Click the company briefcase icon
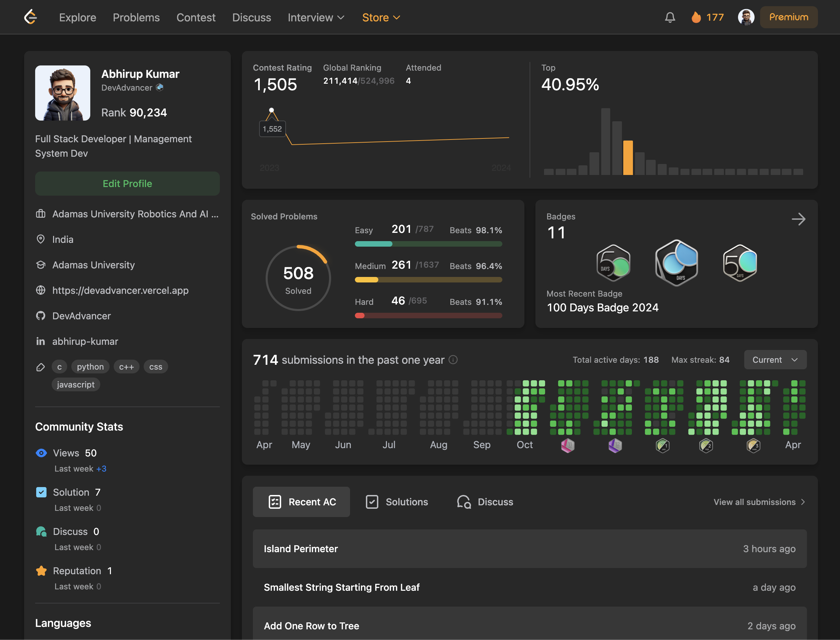This screenshot has height=640, width=840. (x=40, y=214)
